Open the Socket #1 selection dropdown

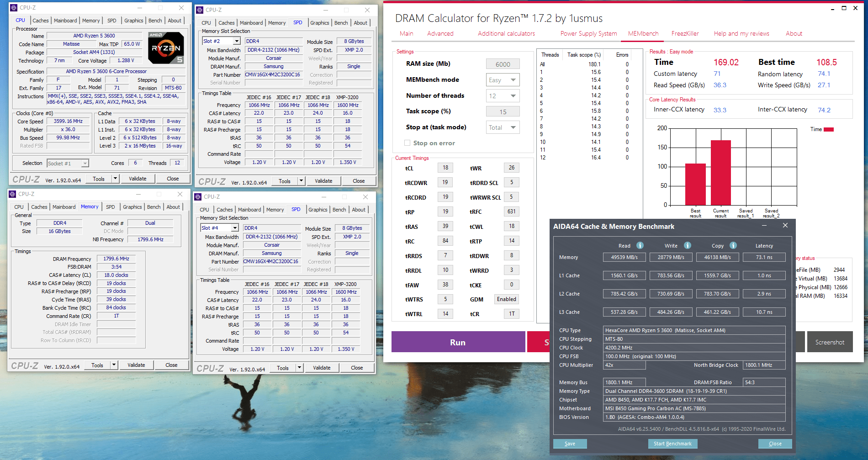pos(68,164)
